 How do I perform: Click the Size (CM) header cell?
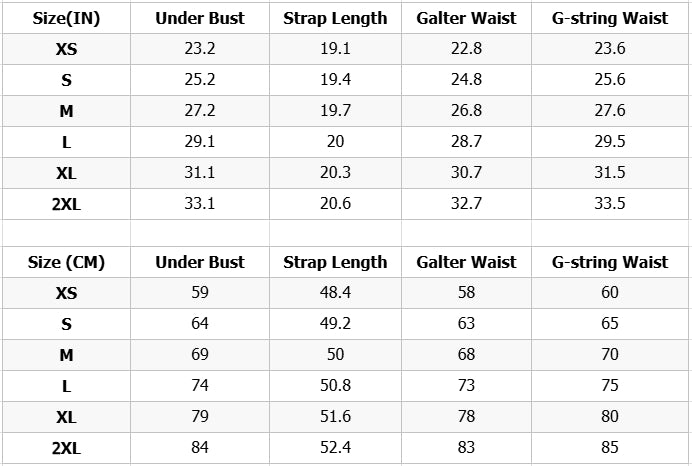click(x=66, y=262)
